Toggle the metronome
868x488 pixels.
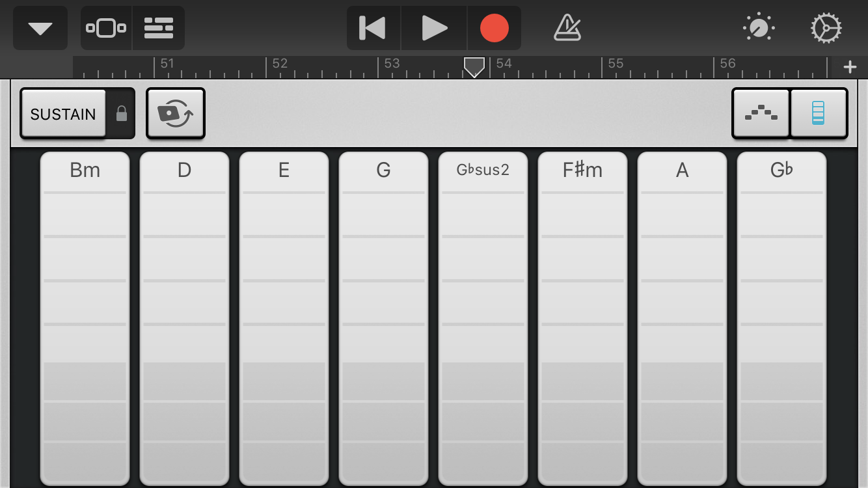pyautogui.click(x=567, y=29)
